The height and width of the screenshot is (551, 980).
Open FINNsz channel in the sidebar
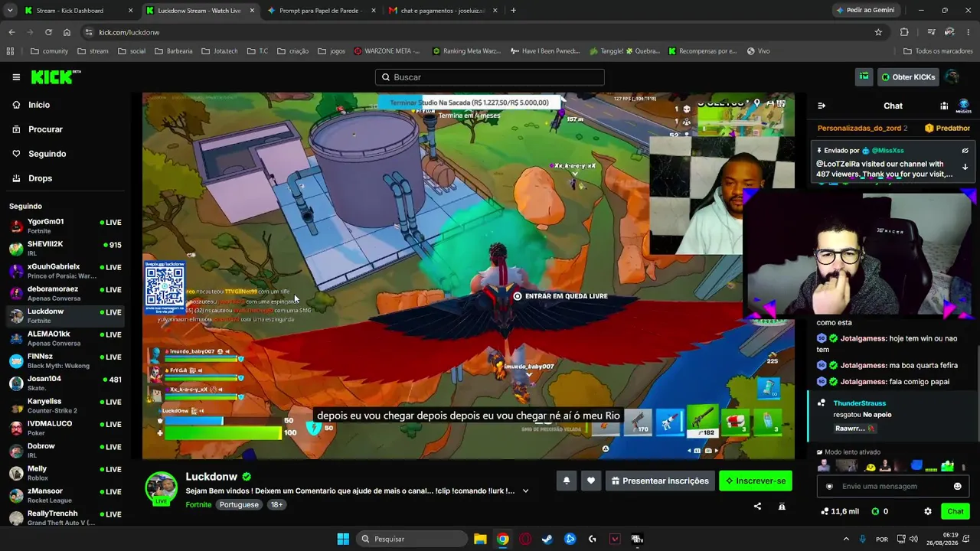coord(64,360)
